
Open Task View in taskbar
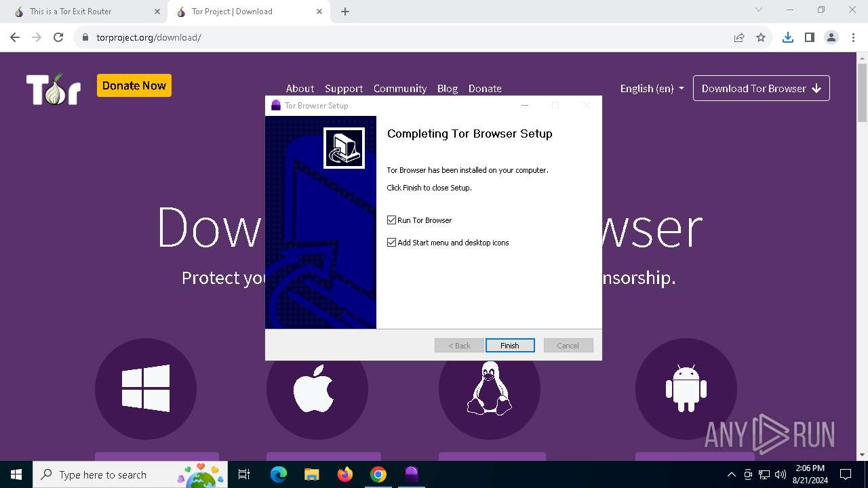coord(244,474)
